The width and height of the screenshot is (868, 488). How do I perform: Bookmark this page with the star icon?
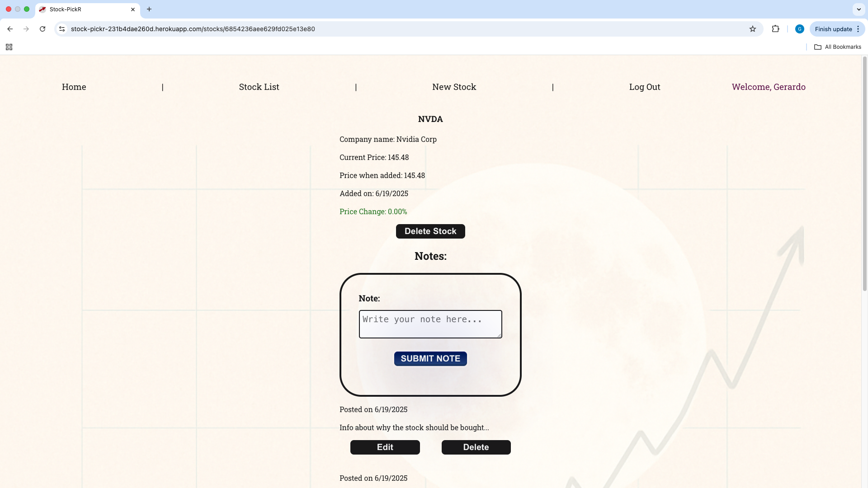tap(753, 29)
